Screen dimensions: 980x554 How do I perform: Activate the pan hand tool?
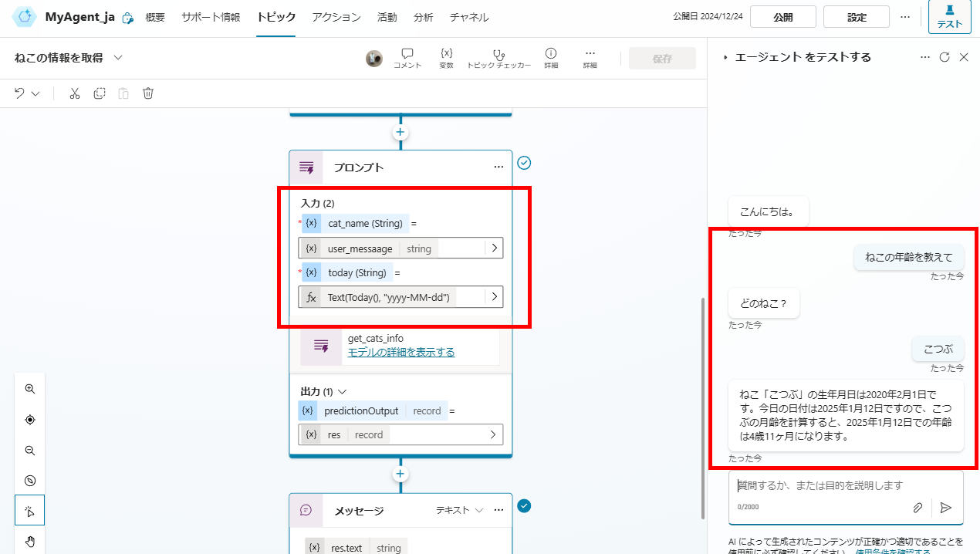(x=29, y=541)
